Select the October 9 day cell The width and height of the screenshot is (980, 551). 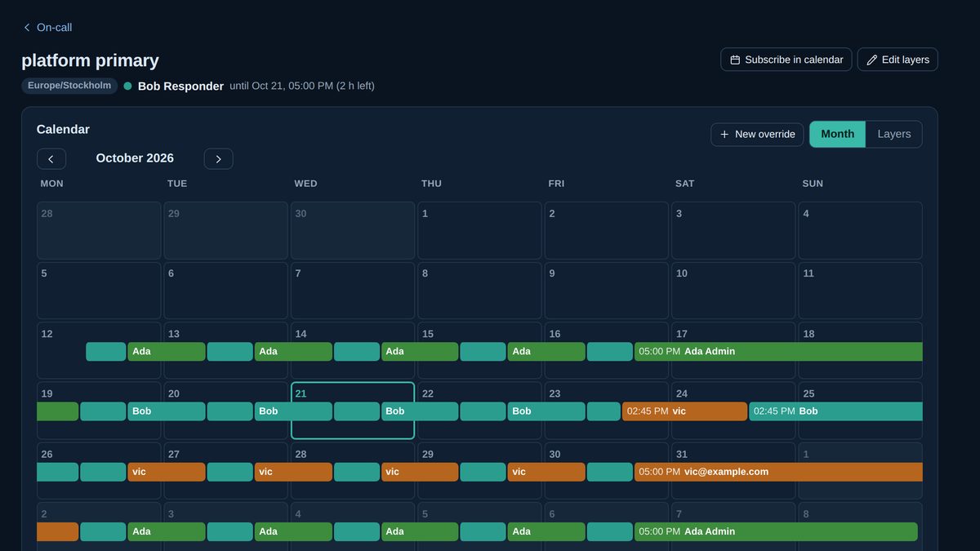[x=606, y=291]
